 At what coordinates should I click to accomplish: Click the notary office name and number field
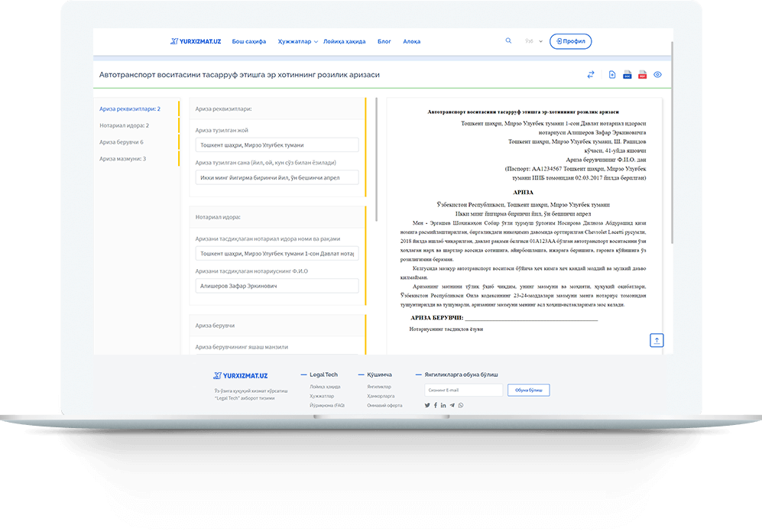(277, 253)
